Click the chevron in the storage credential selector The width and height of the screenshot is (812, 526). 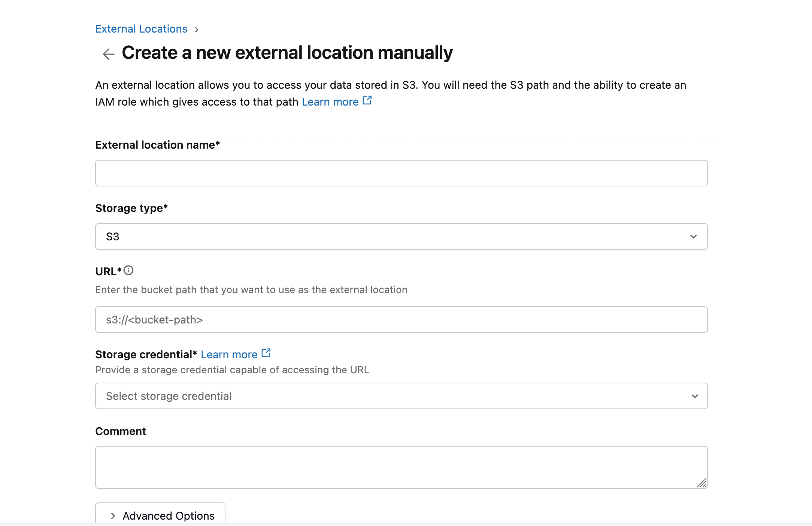[695, 396]
